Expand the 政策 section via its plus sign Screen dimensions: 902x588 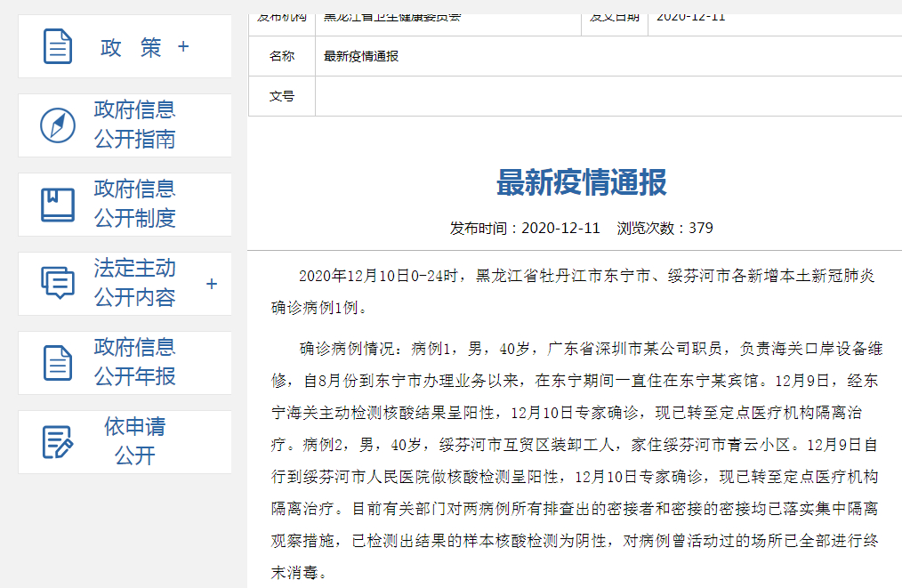coord(184,46)
